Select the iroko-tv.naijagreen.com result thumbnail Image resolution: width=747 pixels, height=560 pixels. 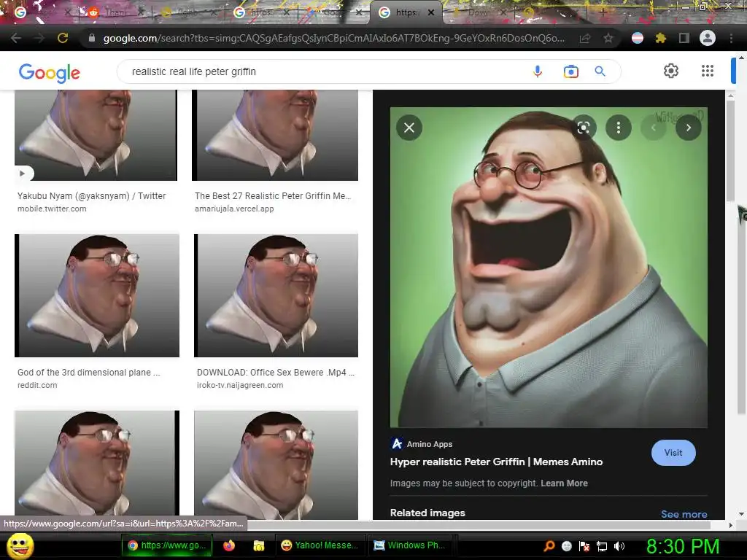point(276,295)
